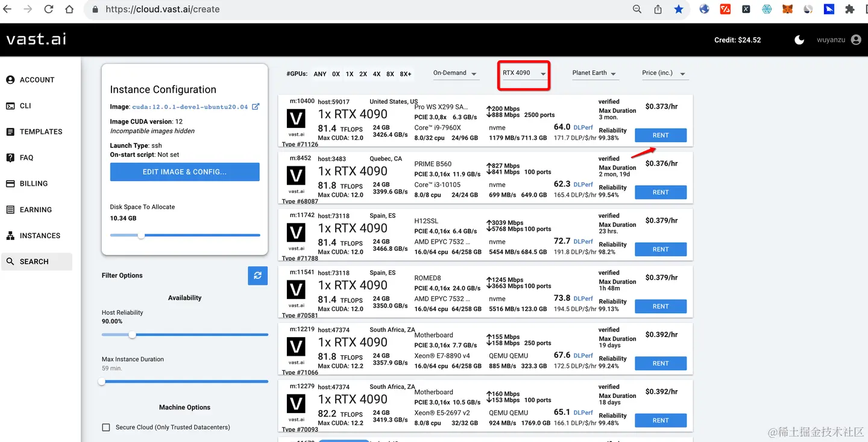
Task: Open Earning sidebar item
Action: pos(37,210)
